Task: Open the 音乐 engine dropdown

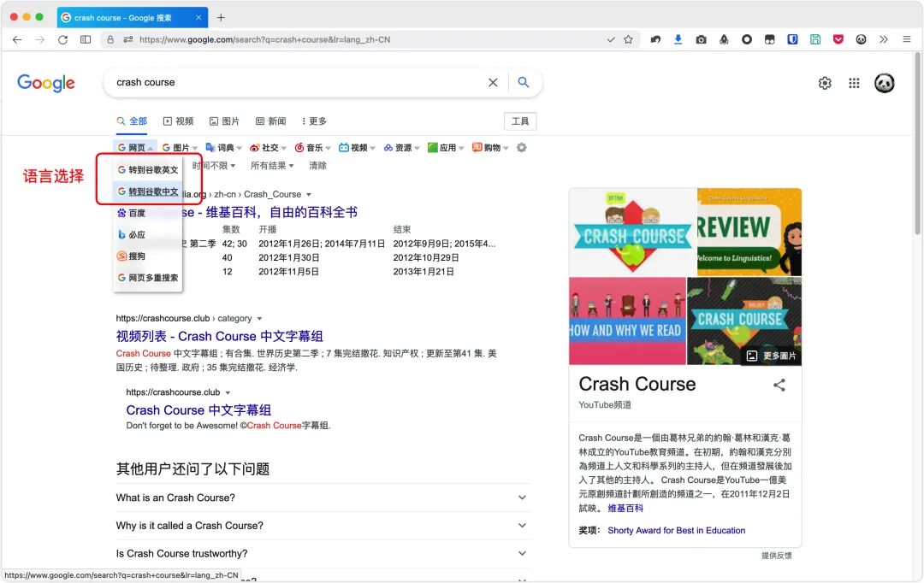Action: pyautogui.click(x=313, y=148)
